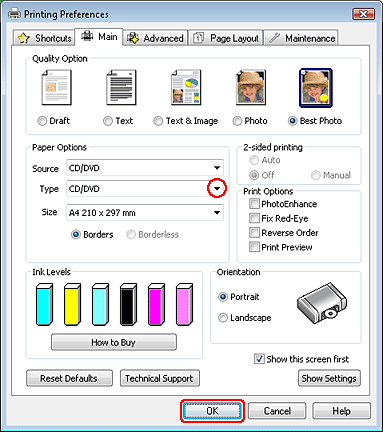This screenshot has height=432, width=383.
Task: Expand the paper Type dropdown arrow
Action: (x=217, y=189)
